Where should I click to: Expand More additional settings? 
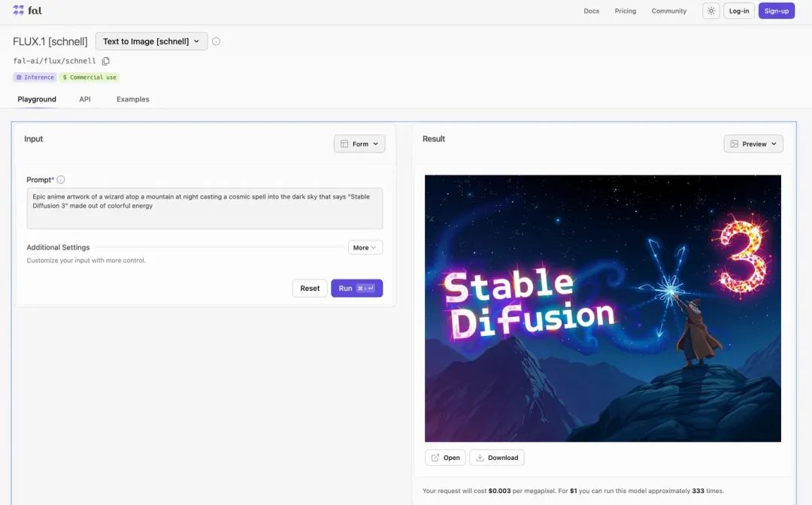[x=365, y=247]
